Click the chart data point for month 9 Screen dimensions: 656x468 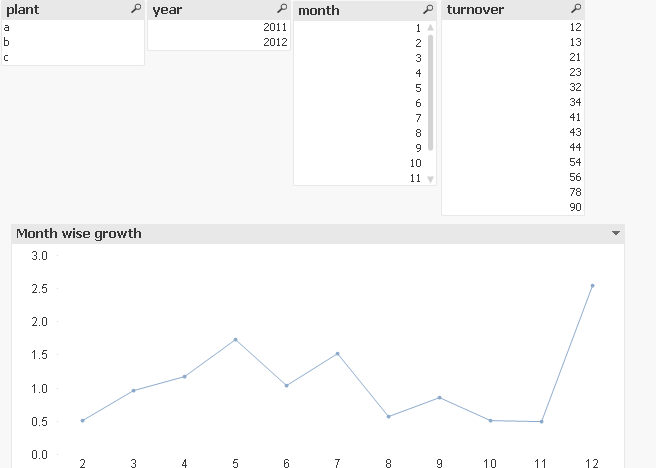click(x=439, y=398)
